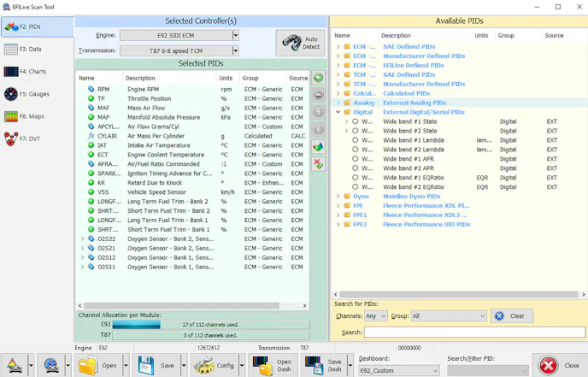
Task: Click the Auto Detect binoculars button
Action: 300,42
